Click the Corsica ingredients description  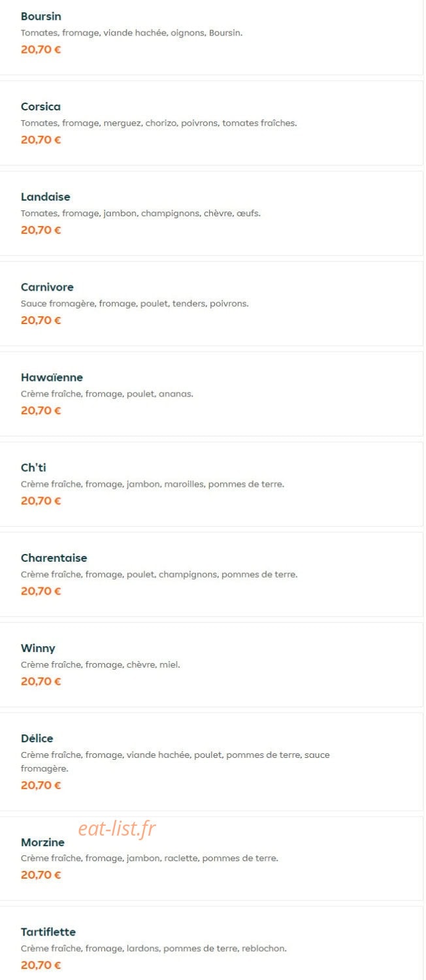pyautogui.click(x=159, y=123)
